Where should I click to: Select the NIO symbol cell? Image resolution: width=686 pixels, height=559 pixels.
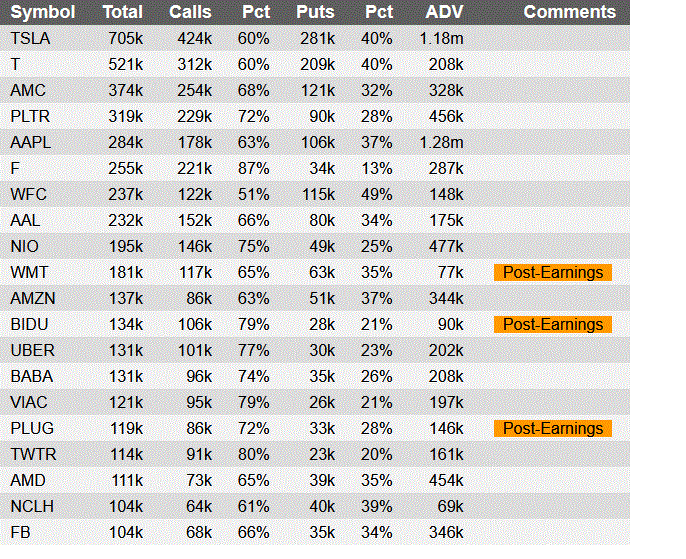point(24,247)
